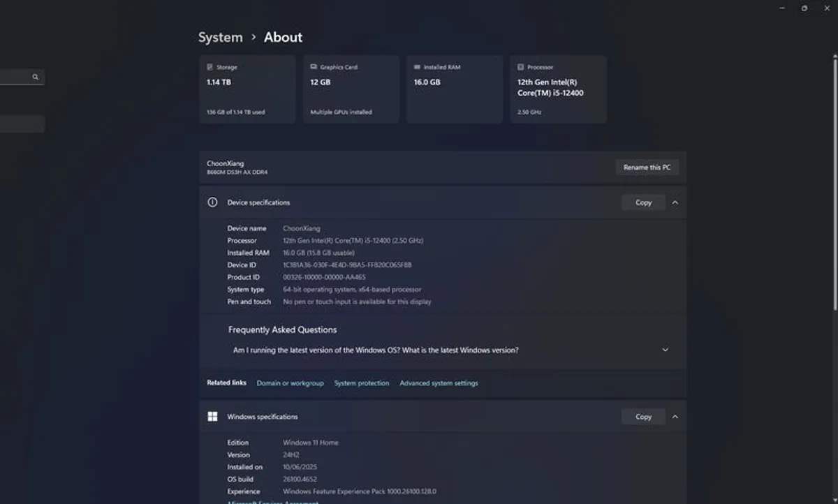This screenshot has height=504, width=838.
Task: Open the Domain or workgroup link
Action: [290, 383]
